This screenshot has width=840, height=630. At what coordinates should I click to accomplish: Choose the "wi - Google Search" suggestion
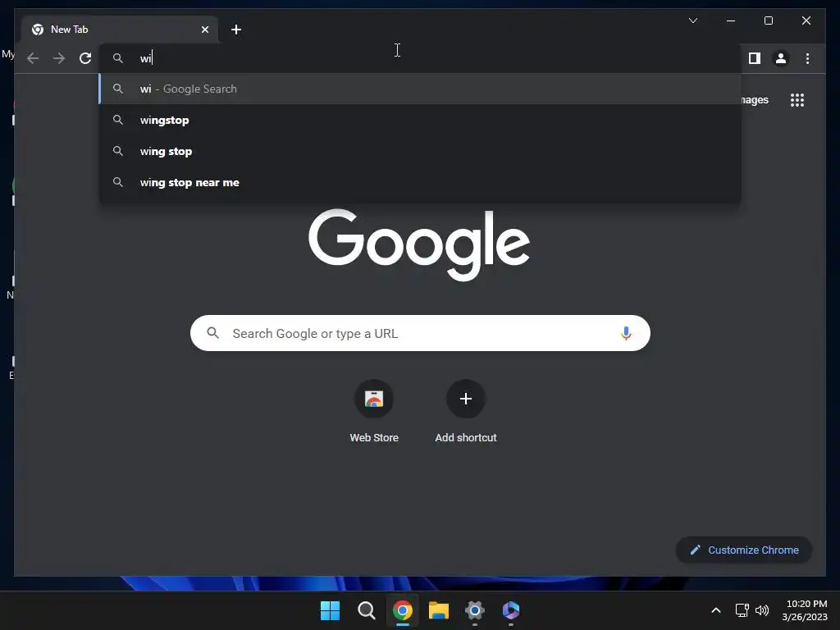(420, 89)
